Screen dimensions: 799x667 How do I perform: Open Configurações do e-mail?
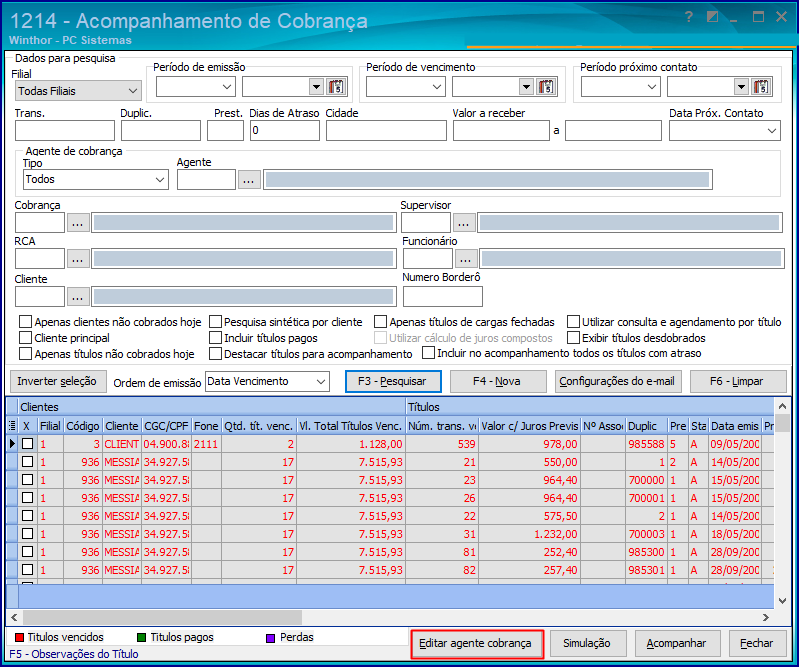pos(618,381)
